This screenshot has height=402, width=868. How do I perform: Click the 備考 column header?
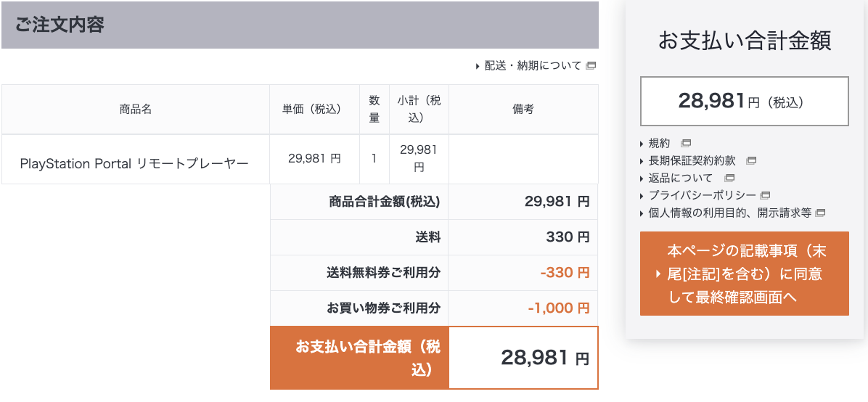coord(523,110)
